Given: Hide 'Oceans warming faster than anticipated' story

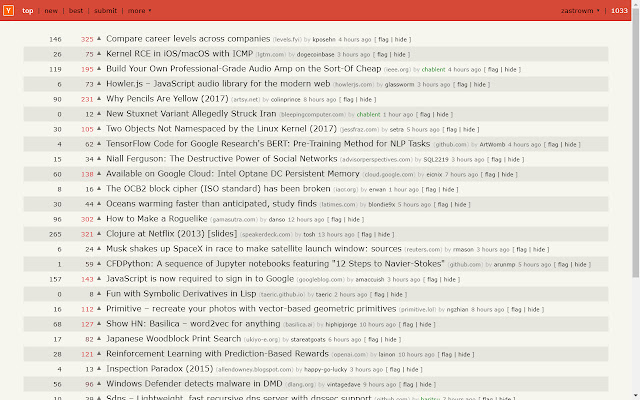Looking at the screenshot, I should pyautogui.click(x=460, y=204).
